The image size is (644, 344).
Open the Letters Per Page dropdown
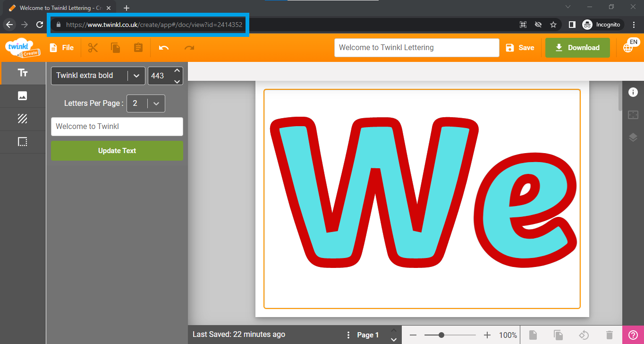156,103
